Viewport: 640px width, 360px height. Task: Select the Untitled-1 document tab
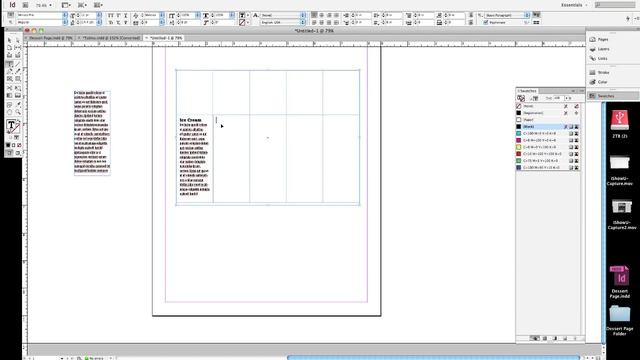pyautogui.click(x=165, y=38)
